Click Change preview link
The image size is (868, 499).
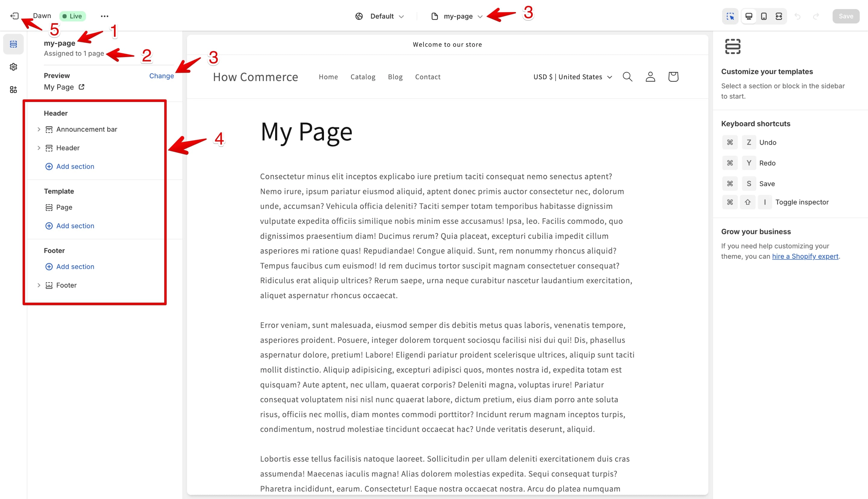coord(162,76)
